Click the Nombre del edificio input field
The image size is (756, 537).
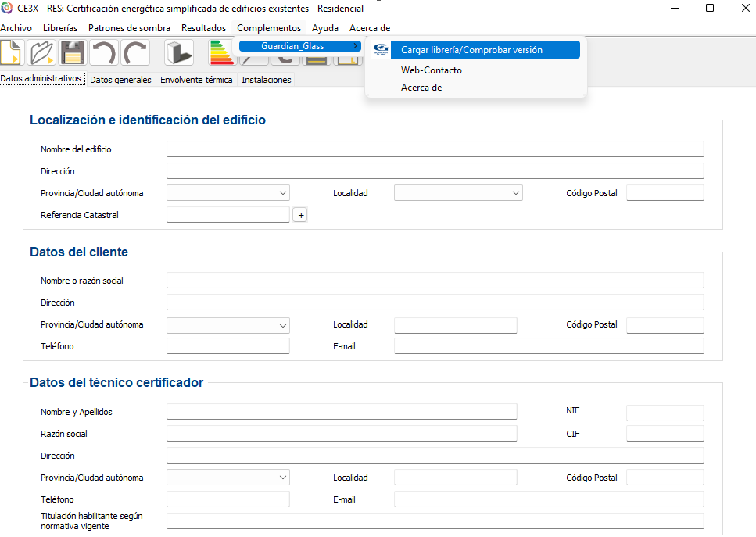click(x=435, y=149)
